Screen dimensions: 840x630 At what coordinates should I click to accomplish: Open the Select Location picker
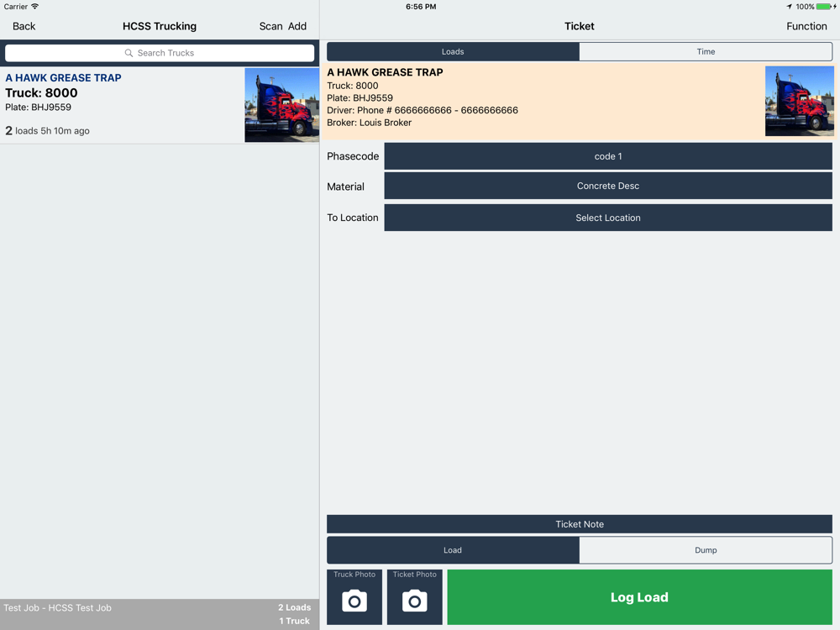[608, 218]
